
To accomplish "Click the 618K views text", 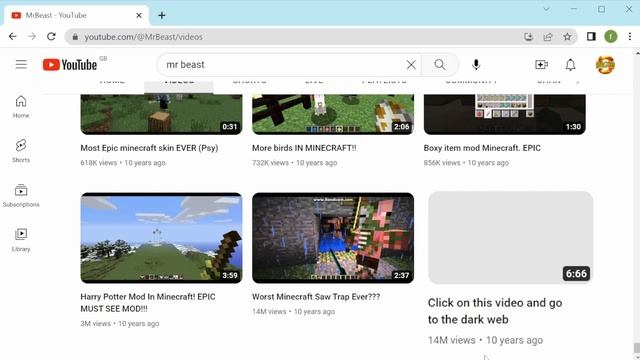I will click(99, 162).
